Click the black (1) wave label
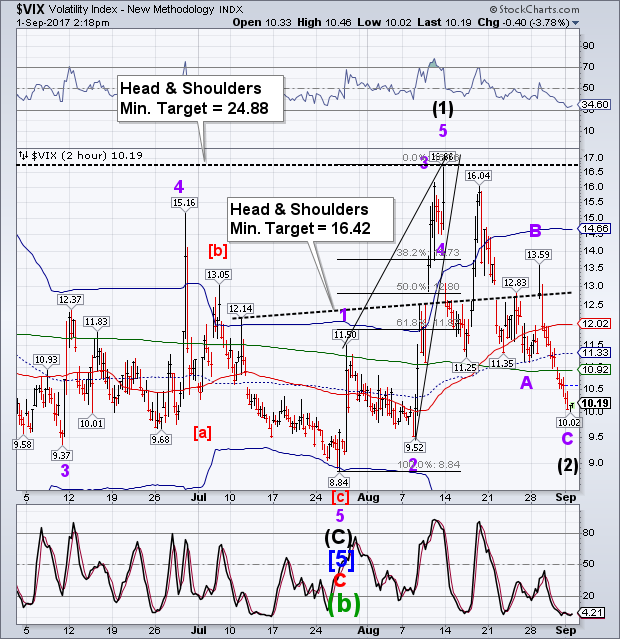The width and height of the screenshot is (620, 639). [x=443, y=109]
